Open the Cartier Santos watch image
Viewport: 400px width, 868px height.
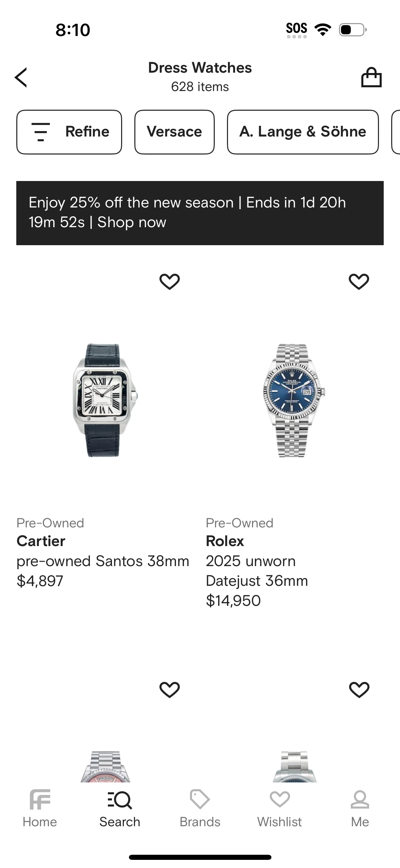coord(105,400)
